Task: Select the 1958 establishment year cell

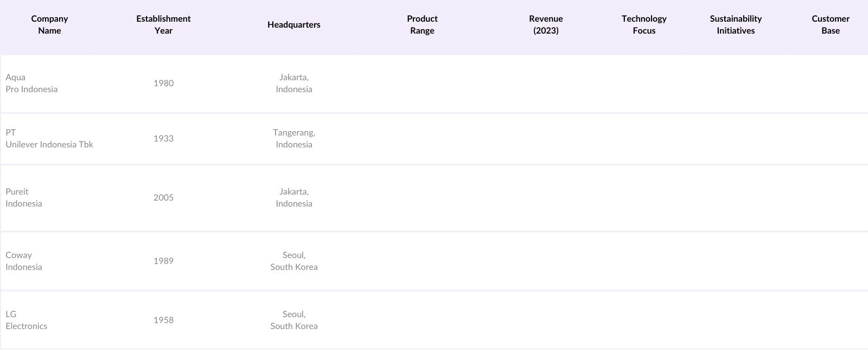Action: [x=163, y=320]
